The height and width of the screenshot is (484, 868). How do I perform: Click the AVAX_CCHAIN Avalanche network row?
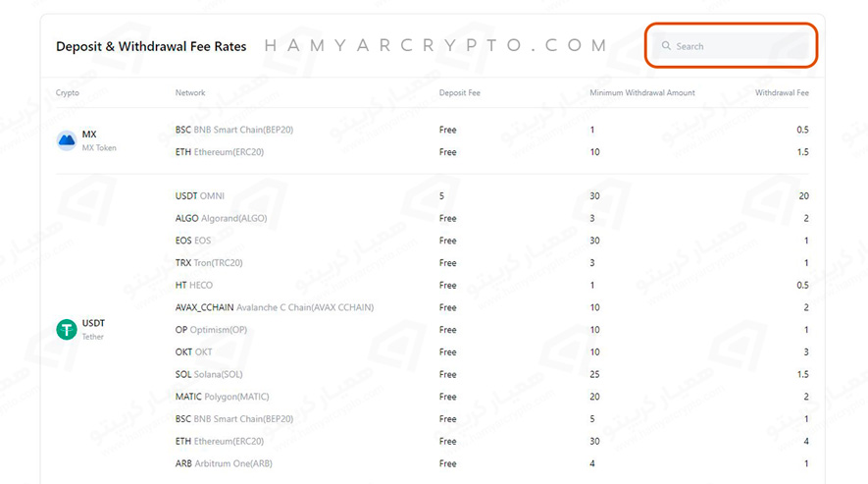274,307
